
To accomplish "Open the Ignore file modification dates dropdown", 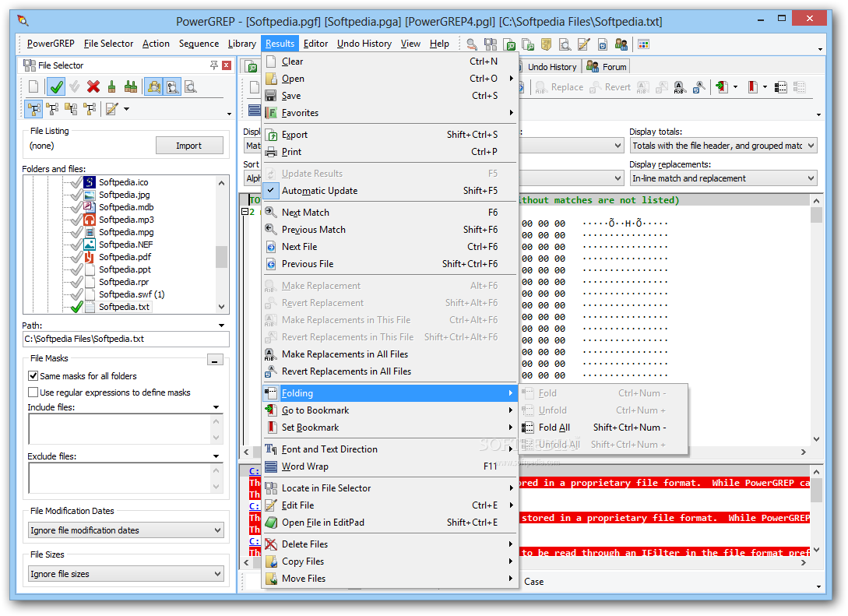I will (126, 530).
